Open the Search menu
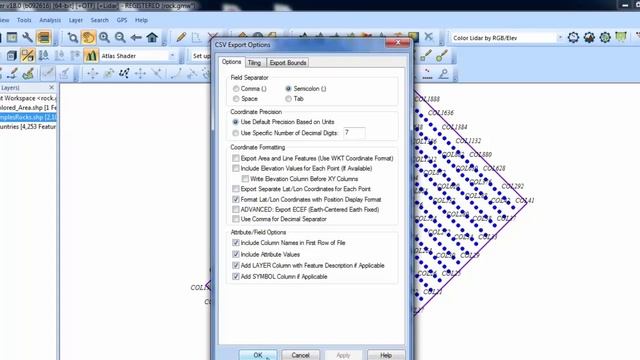 [x=100, y=20]
